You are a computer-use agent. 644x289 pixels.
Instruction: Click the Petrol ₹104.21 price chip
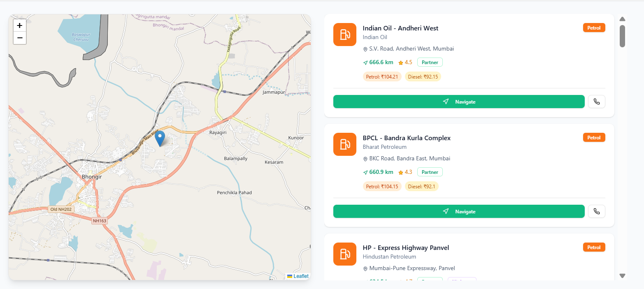coord(382,76)
